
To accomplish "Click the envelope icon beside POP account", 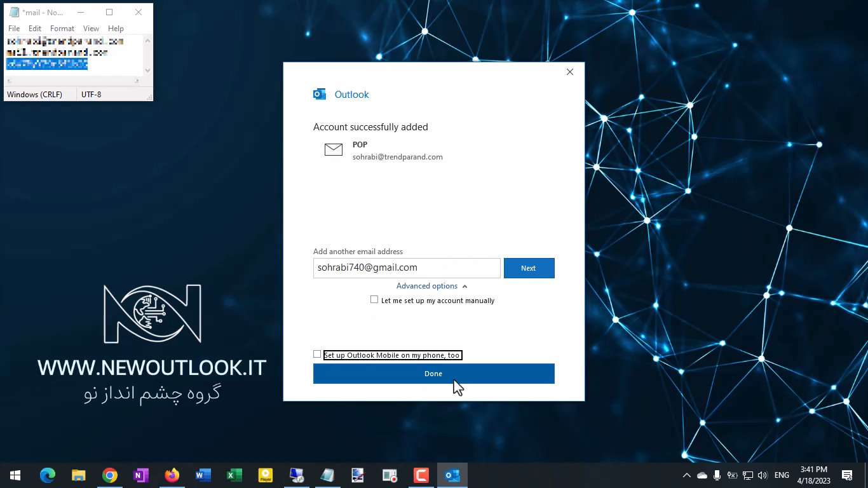I will click(x=334, y=150).
